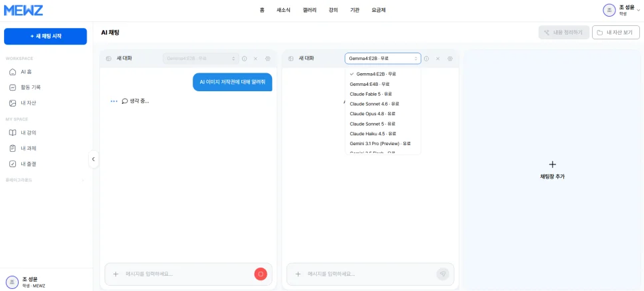
Task: Go to 새소식 in top navigation
Action: (283, 10)
